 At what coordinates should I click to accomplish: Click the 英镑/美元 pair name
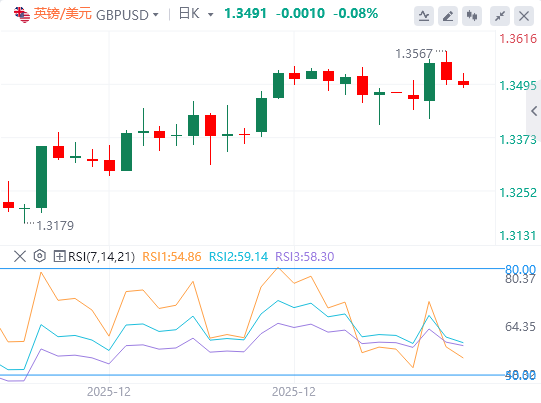tap(63, 14)
